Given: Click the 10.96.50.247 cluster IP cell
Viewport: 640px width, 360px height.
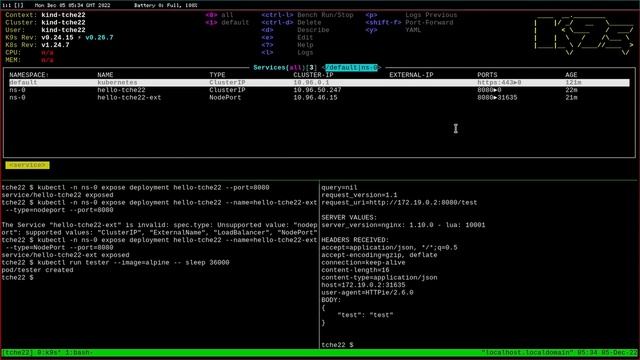Looking at the screenshot, I should (317, 90).
